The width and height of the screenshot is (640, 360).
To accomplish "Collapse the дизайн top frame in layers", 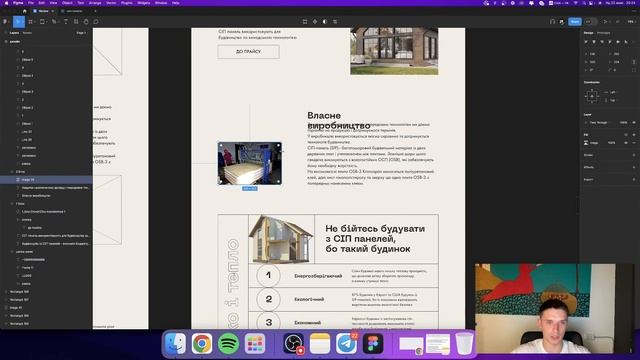I will click(6, 42).
